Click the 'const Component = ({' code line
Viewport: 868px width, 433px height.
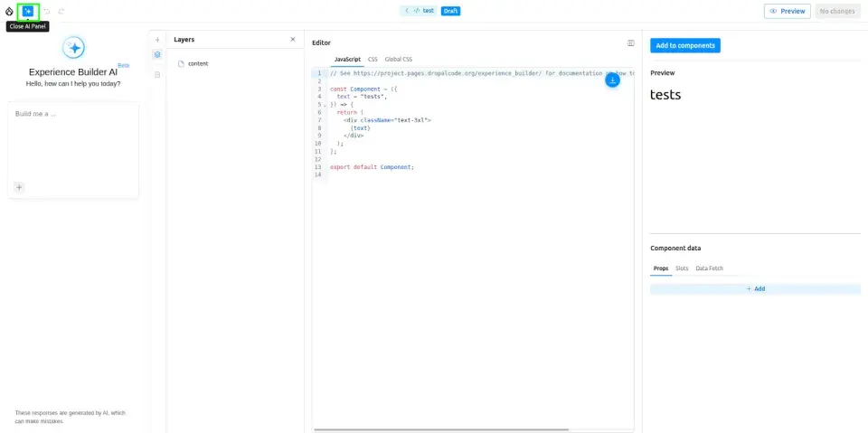[x=363, y=89]
